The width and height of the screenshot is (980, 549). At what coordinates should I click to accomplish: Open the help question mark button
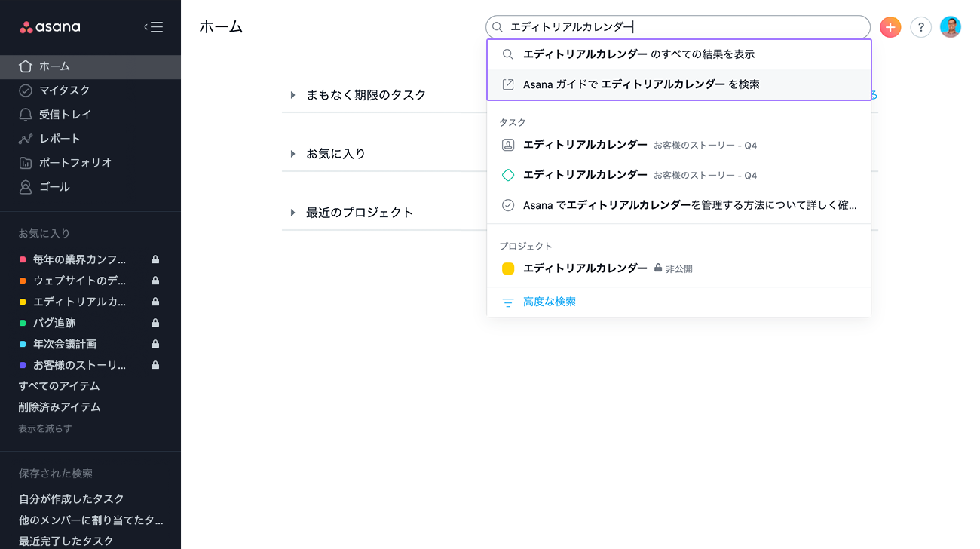click(920, 27)
